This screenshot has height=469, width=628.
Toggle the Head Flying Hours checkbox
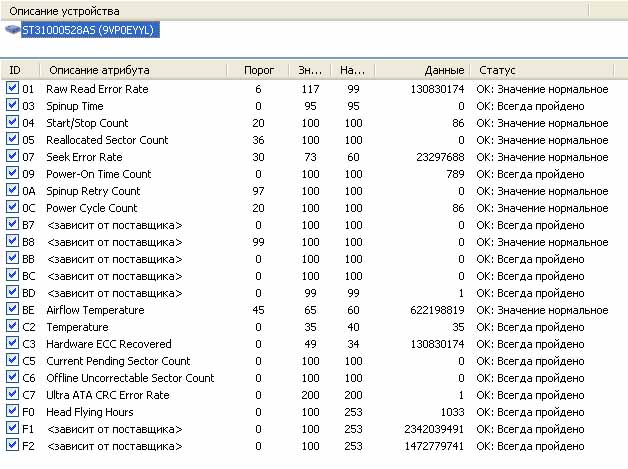(12, 412)
